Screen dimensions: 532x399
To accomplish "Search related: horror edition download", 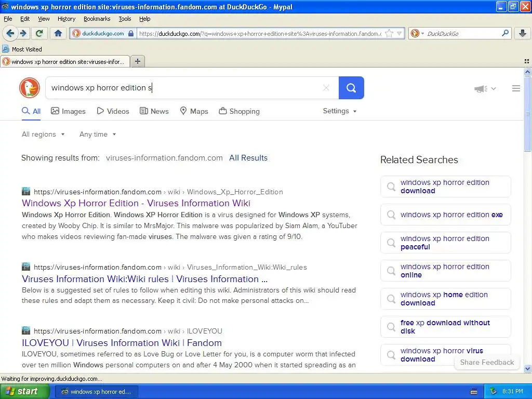I will click(445, 187).
